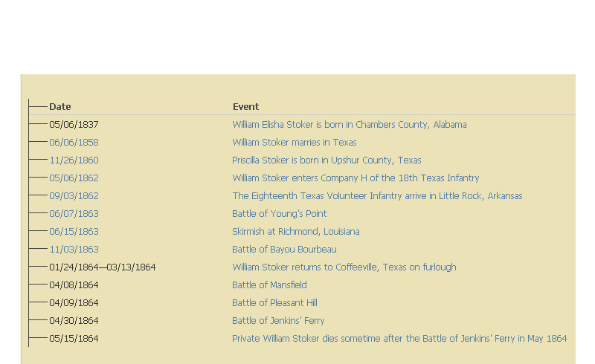Open William Stoker furlough to Coffeeville link
Screen dimensions: 595x364
coord(344,267)
